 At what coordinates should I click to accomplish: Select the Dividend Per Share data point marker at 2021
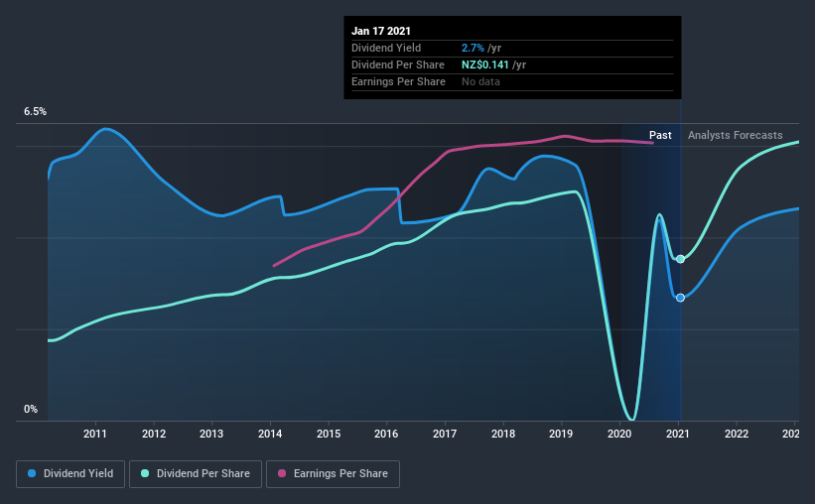[x=680, y=259]
